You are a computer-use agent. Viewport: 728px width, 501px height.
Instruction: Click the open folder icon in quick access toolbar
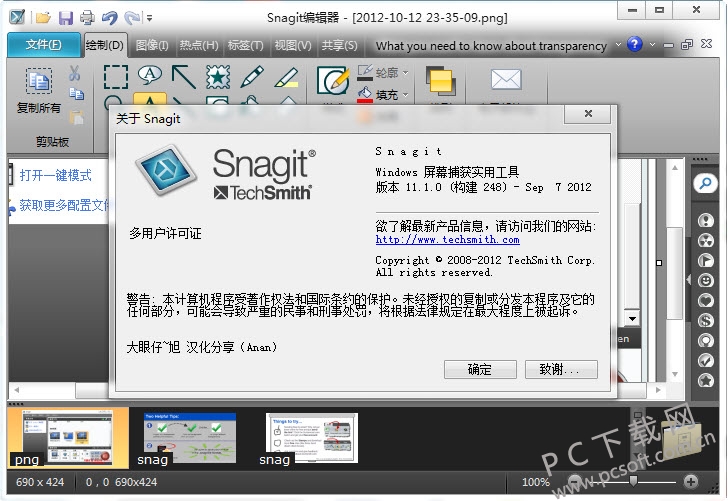(43, 18)
